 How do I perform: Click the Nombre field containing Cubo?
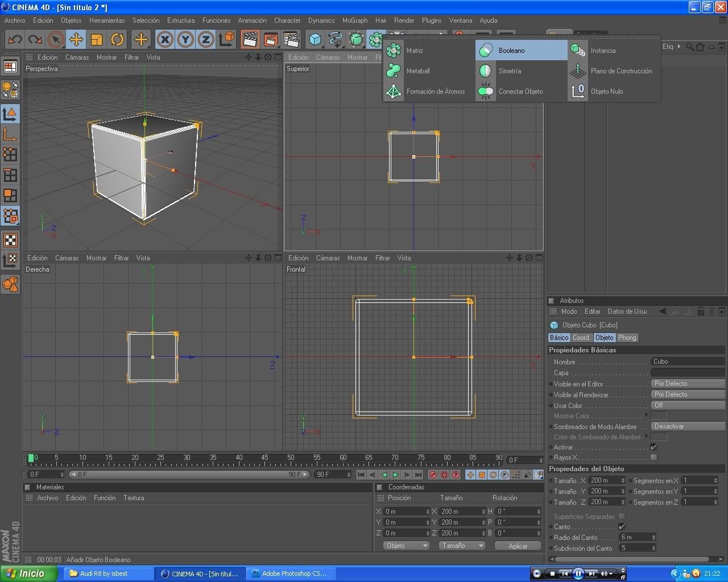coord(688,361)
